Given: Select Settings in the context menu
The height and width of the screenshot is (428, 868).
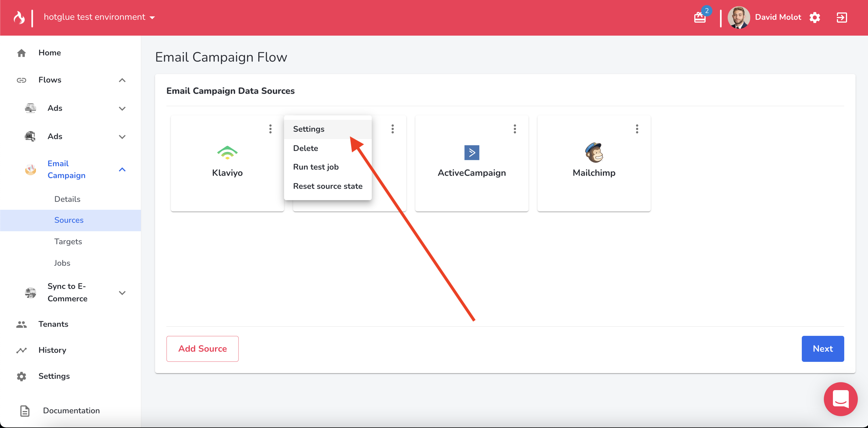Looking at the screenshot, I should click(x=309, y=129).
